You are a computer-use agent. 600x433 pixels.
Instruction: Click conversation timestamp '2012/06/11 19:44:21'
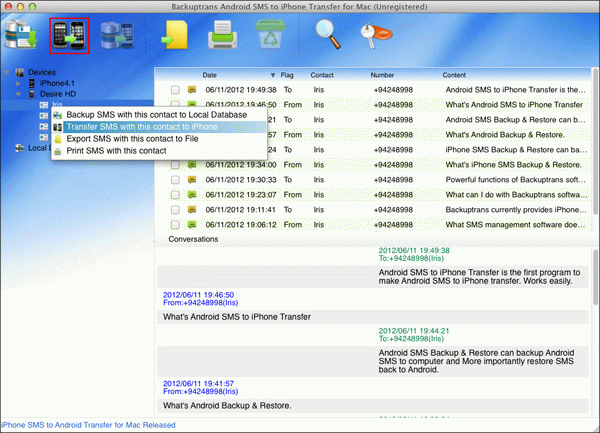tap(414, 331)
